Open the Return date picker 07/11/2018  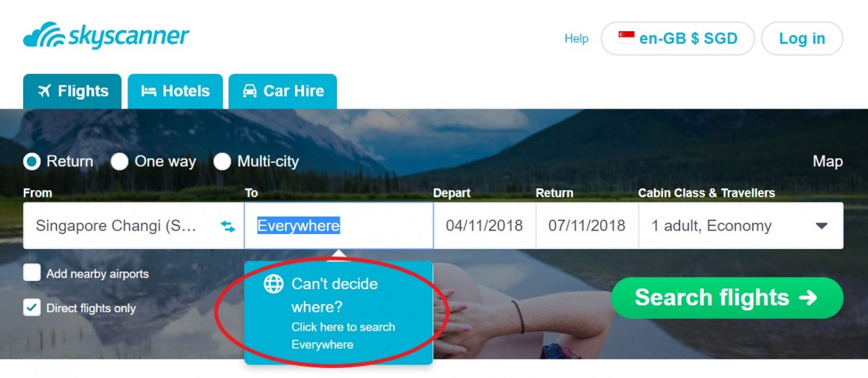(x=587, y=225)
